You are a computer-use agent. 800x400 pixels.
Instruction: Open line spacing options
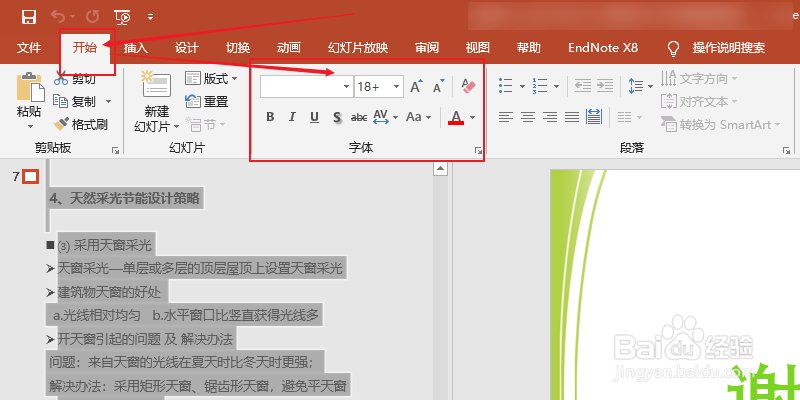tap(640, 86)
